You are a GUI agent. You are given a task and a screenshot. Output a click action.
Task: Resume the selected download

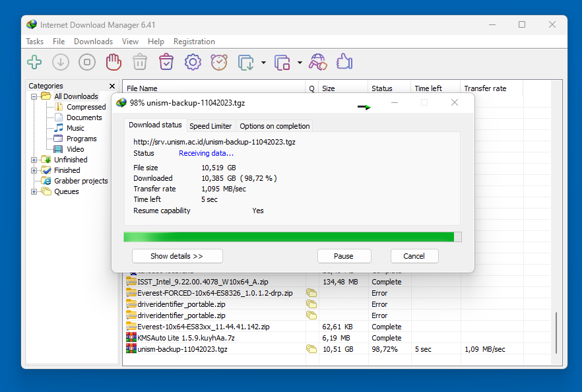[60, 61]
